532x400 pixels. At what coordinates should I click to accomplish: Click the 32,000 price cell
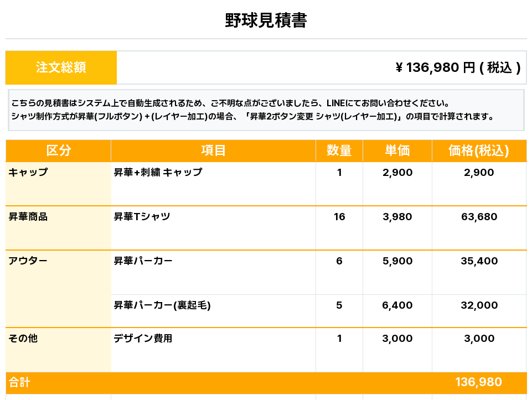(x=479, y=305)
